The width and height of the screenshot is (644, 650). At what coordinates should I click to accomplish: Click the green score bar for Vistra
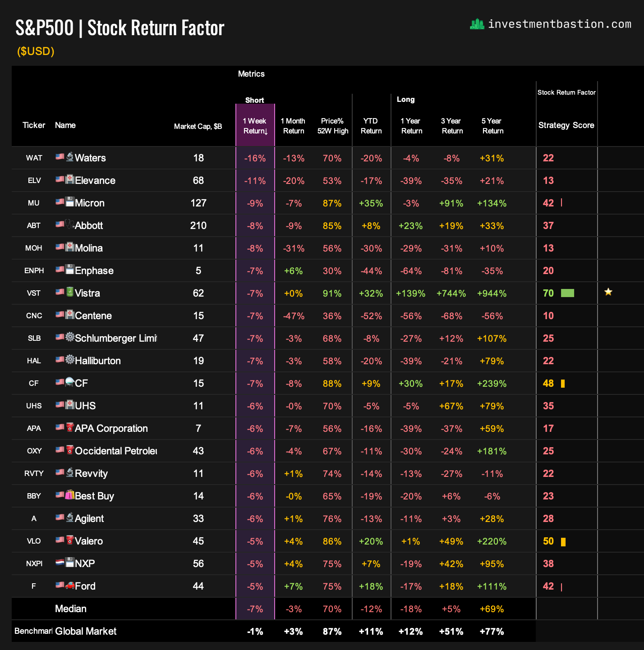click(x=567, y=293)
